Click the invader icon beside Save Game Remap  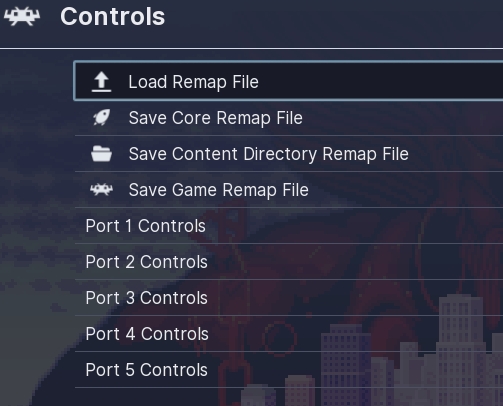point(101,190)
